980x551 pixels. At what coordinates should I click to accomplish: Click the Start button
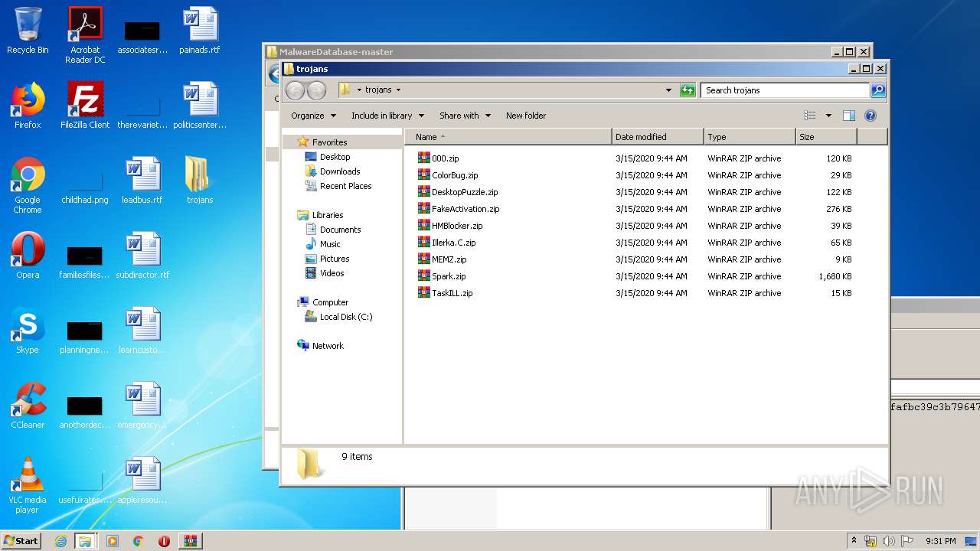coord(21,541)
